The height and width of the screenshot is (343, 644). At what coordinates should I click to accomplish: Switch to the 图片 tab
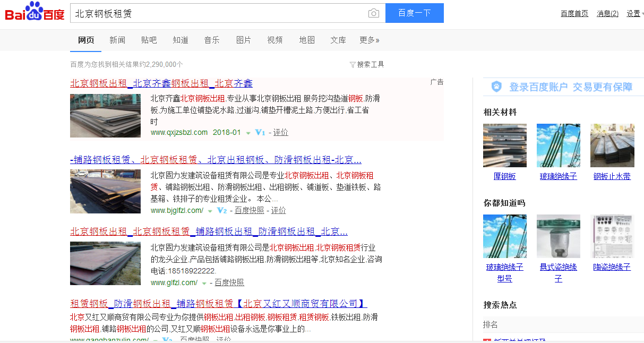(243, 40)
